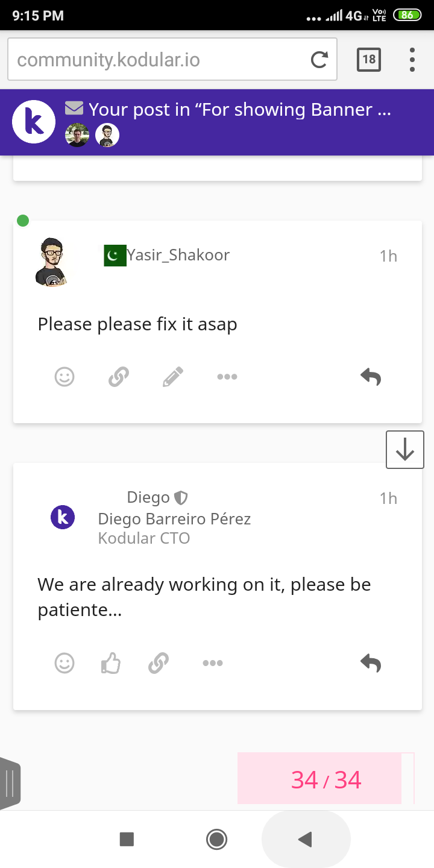
Task: Edit the "Please please fix it asap" post
Action: tap(172, 377)
